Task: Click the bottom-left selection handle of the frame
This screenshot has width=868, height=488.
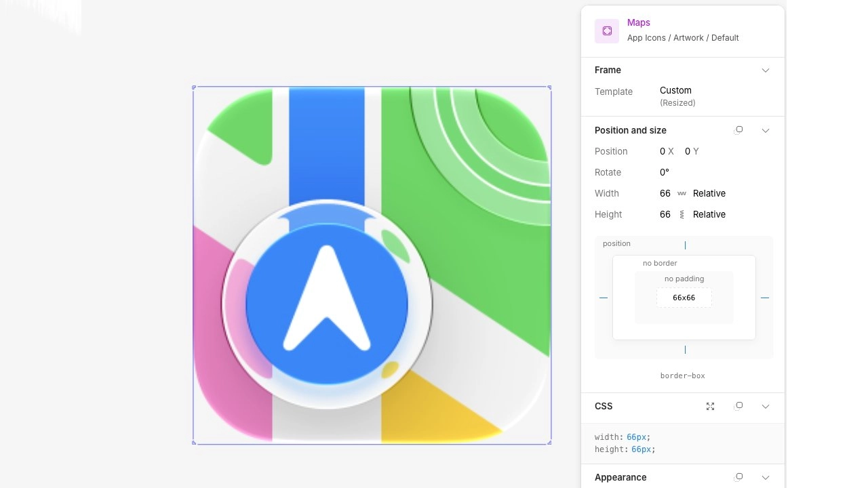Action: (194, 443)
